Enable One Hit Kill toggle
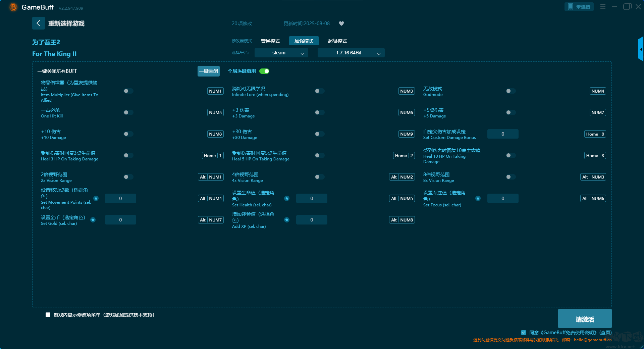Image resolution: width=644 pixels, height=349 pixels. coord(128,112)
